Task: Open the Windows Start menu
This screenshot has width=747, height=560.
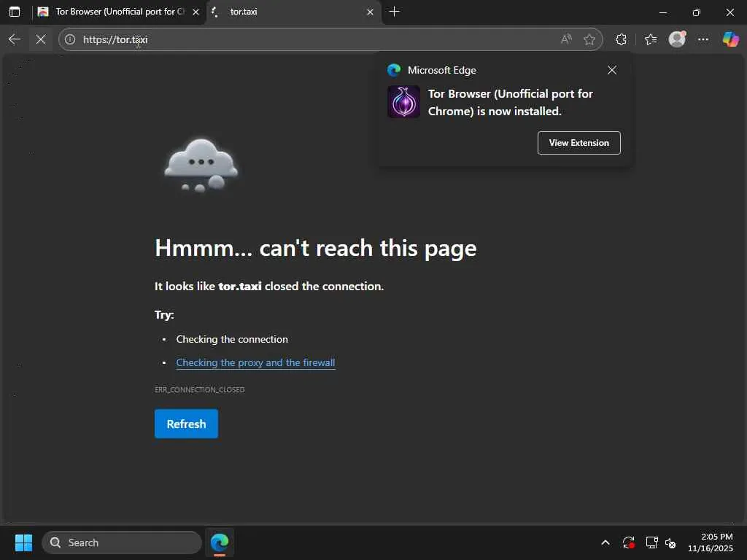Action: tap(23, 542)
